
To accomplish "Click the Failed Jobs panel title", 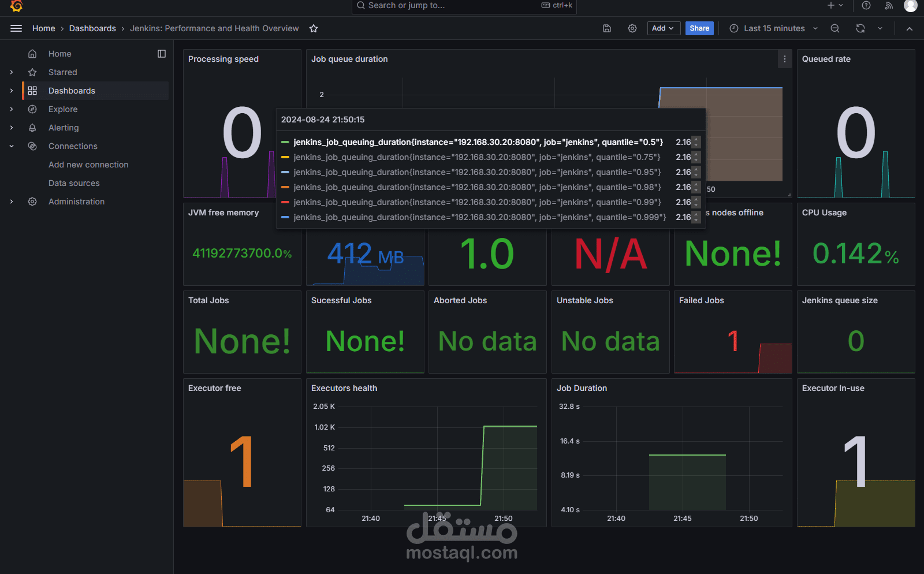I will pyautogui.click(x=702, y=300).
